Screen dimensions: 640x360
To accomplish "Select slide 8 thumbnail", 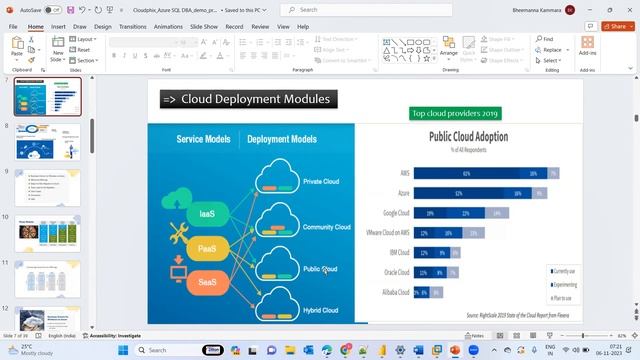I will tap(48, 142).
